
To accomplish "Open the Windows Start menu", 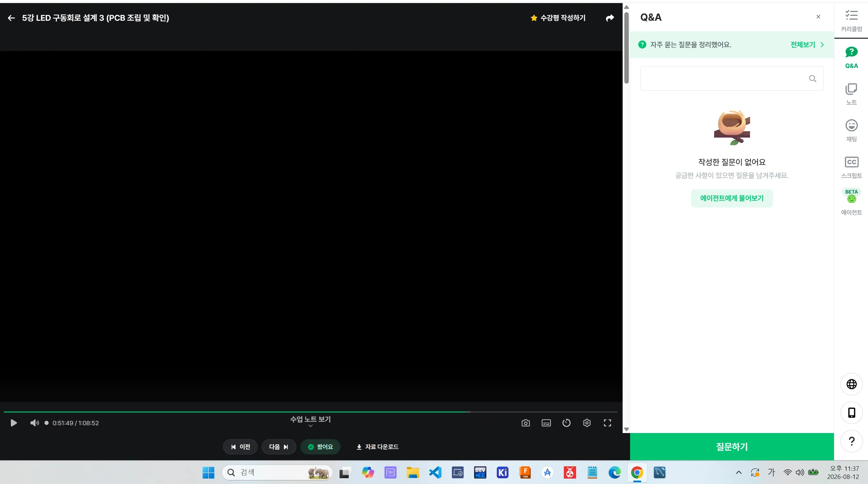I will tap(208, 472).
